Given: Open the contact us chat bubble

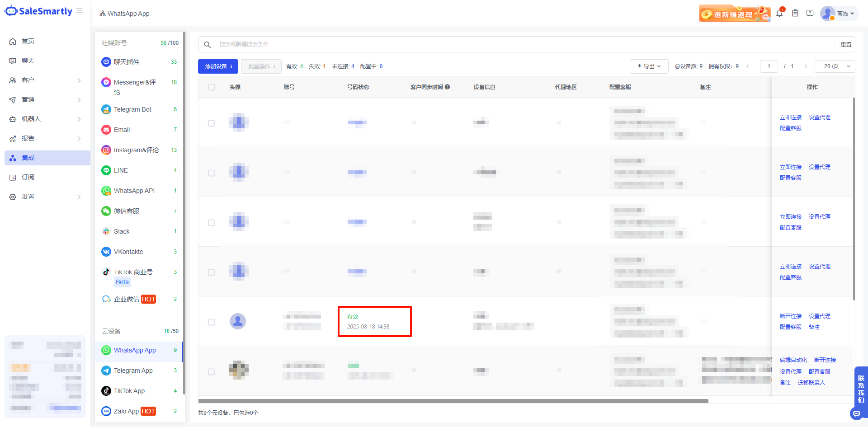Looking at the screenshot, I should (856, 413).
